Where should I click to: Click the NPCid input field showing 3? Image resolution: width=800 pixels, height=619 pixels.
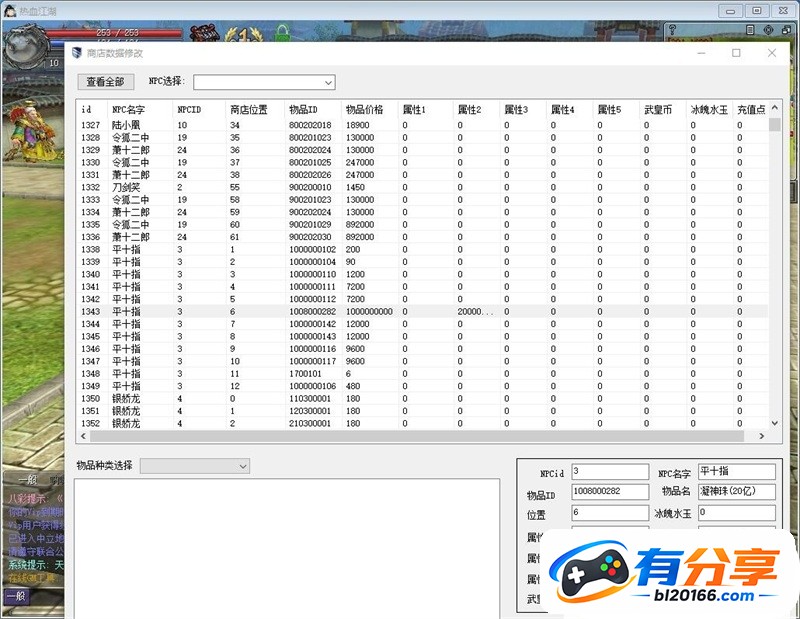coord(610,471)
